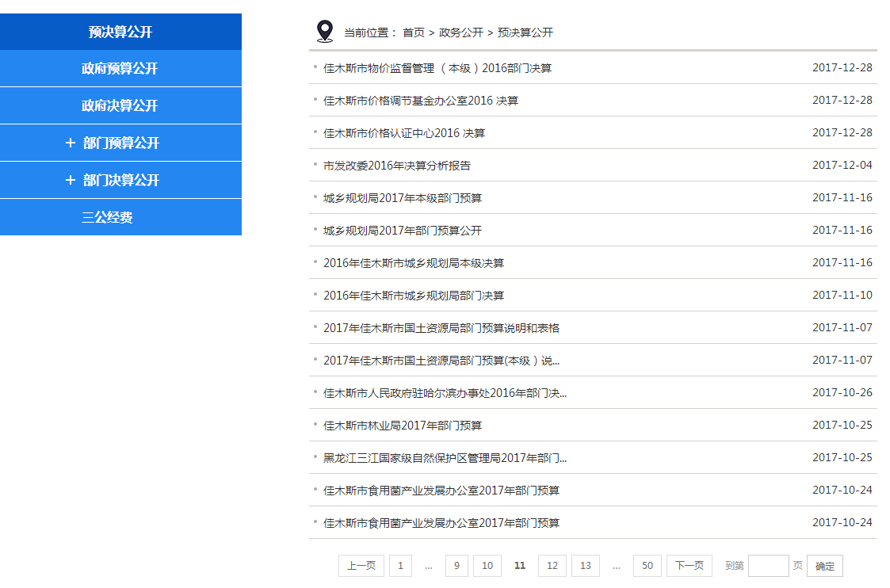Focus the page number input field
This screenshot has width=890, height=588.
[x=768, y=566]
